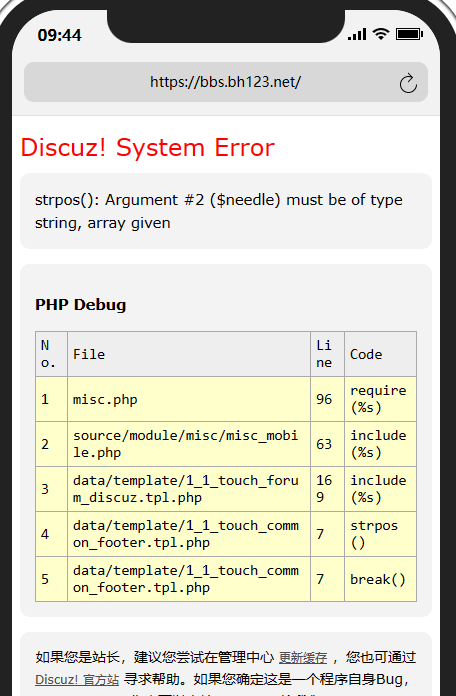Tap the battery status icon

coord(409,34)
